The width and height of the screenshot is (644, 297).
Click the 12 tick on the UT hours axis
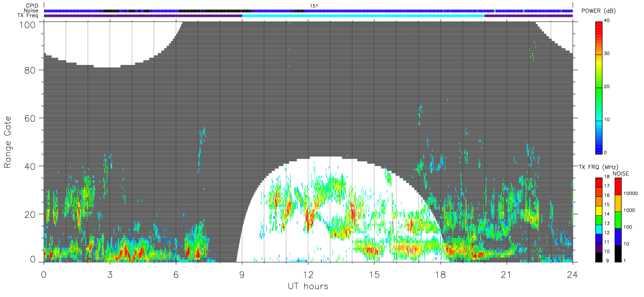[308, 274]
